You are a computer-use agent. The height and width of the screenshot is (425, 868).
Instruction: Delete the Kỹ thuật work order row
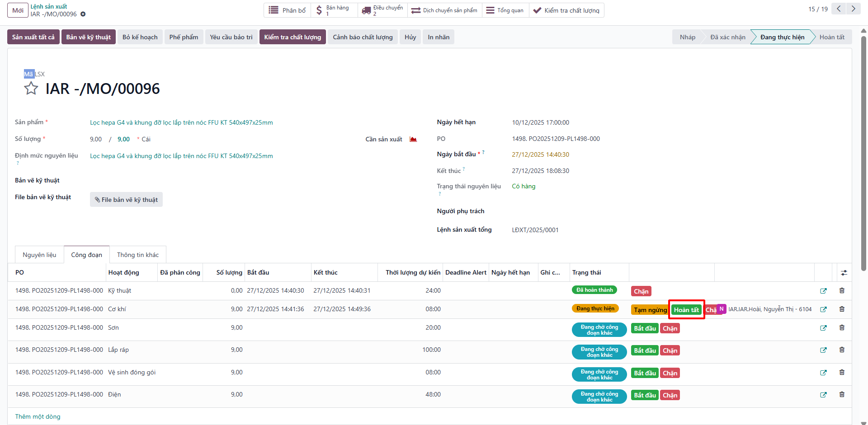[x=842, y=291]
